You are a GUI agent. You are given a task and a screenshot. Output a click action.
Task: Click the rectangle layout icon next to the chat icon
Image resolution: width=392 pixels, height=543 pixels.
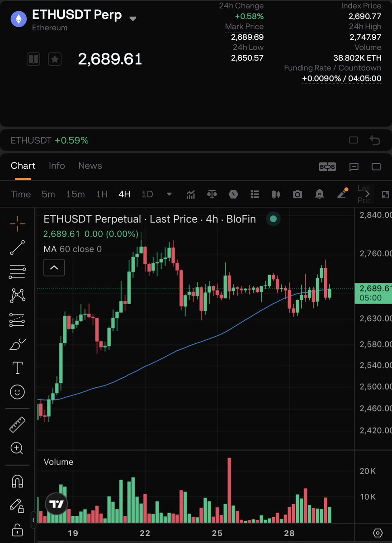point(376,167)
